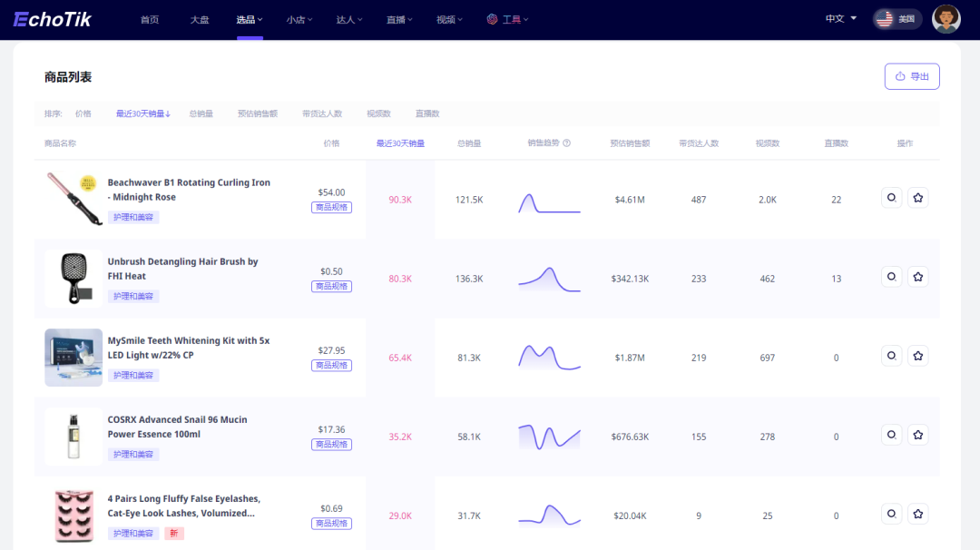Sort products by 直播数 in sort bar
Screen dimensions: 980x550
click(x=427, y=113)
